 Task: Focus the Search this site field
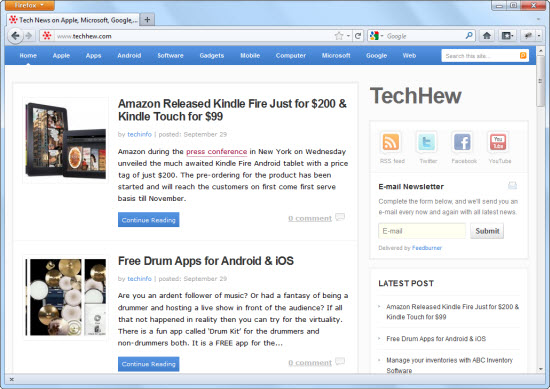coord(480,55)
